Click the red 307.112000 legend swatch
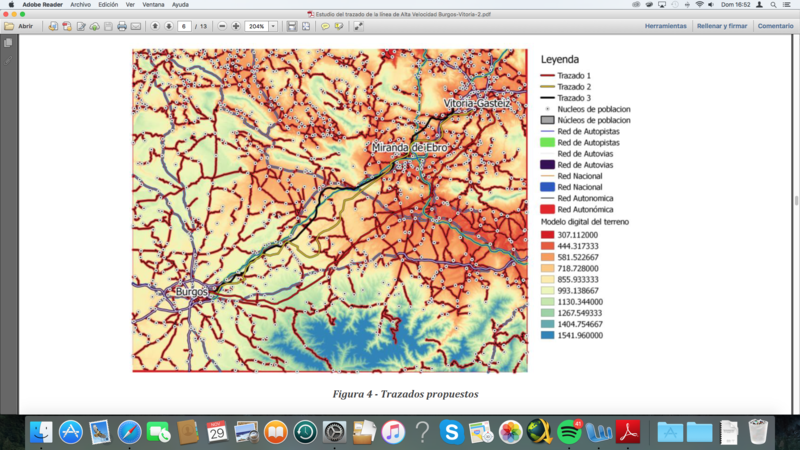The image size is (800, 450). [547, 235]
